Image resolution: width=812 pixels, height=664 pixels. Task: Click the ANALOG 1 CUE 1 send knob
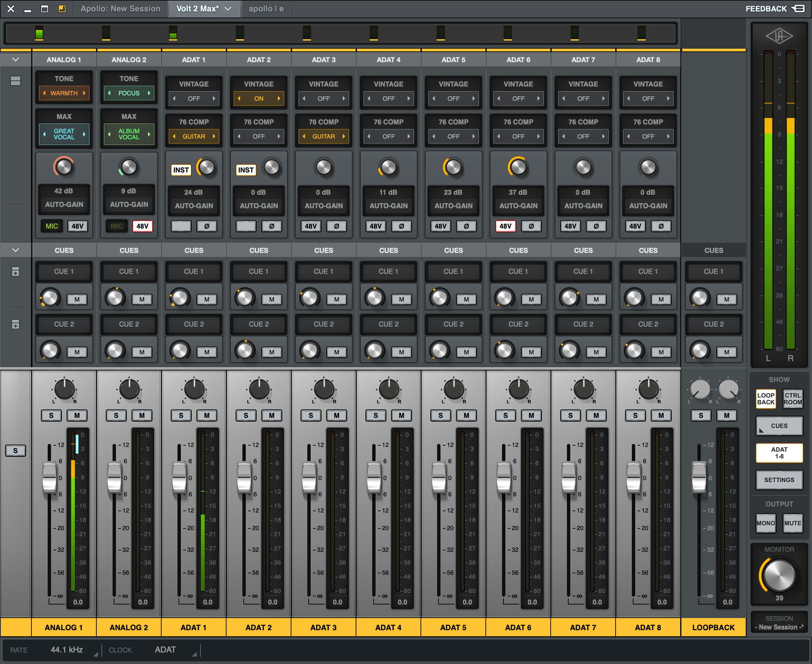(x=50, y=298)
